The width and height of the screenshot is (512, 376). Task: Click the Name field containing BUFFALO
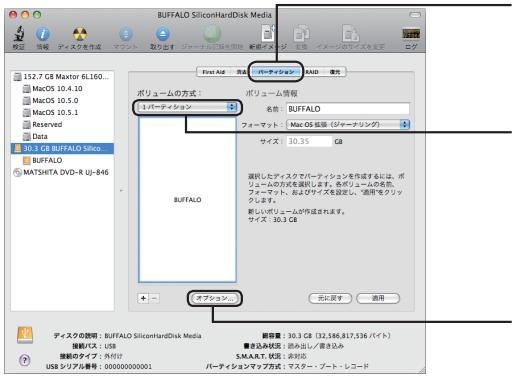pyautogui.click(x=348, y=109)
